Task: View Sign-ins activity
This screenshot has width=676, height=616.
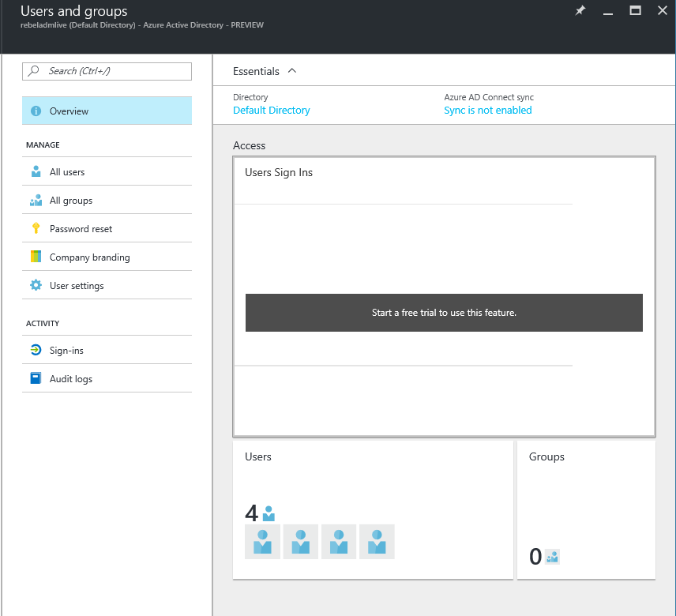Action: 107,350
